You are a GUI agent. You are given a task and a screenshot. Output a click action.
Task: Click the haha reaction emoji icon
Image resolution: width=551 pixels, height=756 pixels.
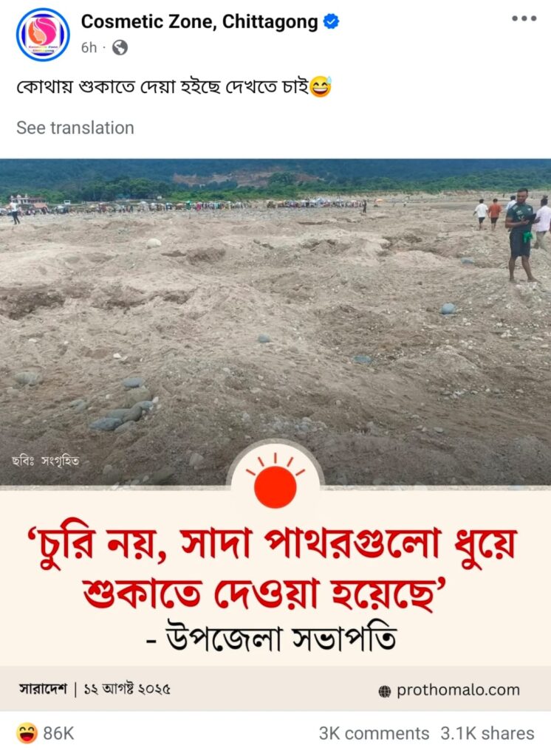(27, 733)
